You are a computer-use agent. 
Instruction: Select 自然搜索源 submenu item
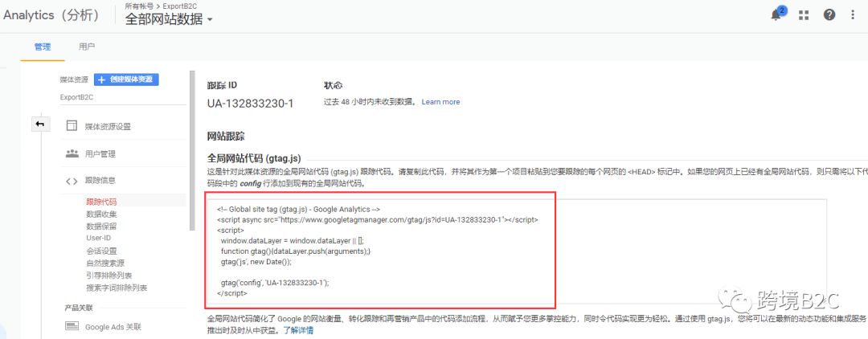(x=105, y=263)
